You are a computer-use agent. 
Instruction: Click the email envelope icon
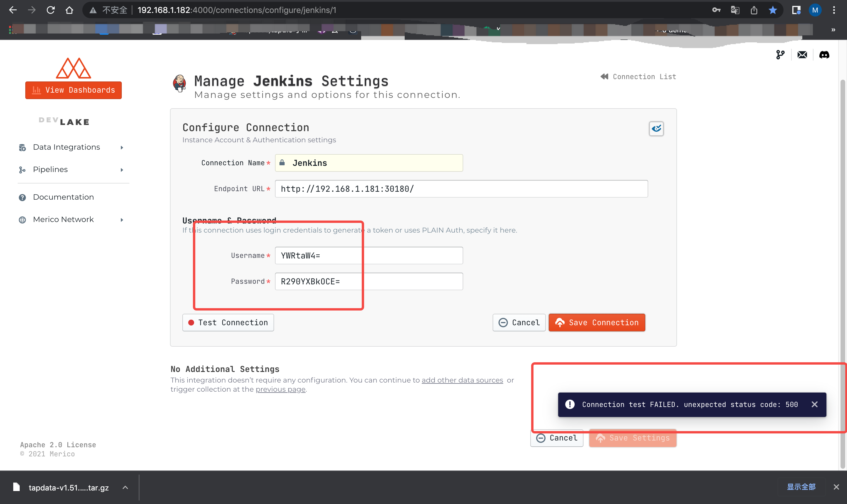[802, 55]
